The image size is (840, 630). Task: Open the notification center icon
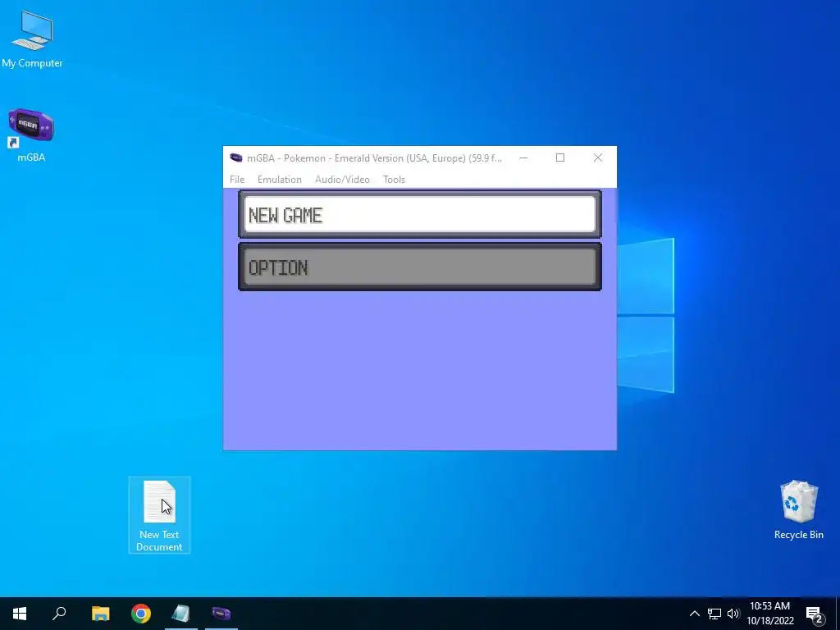pos(815,614)
